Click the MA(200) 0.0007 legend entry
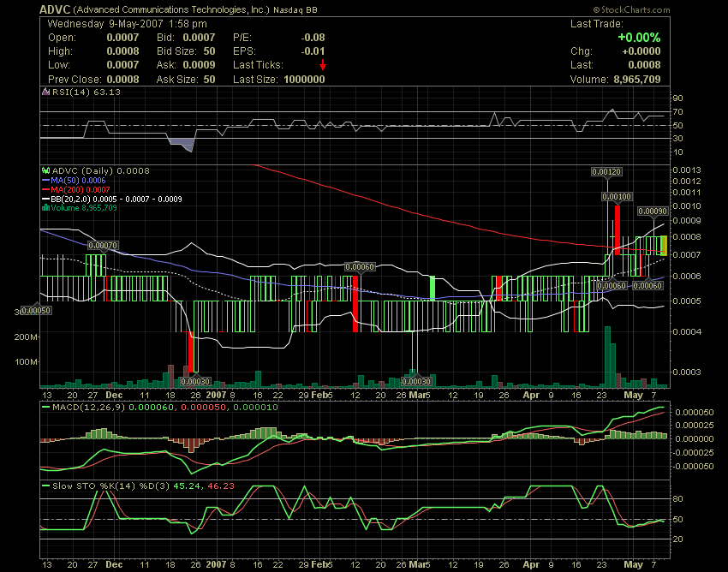The image size is (728, 572). coord(80,189)
